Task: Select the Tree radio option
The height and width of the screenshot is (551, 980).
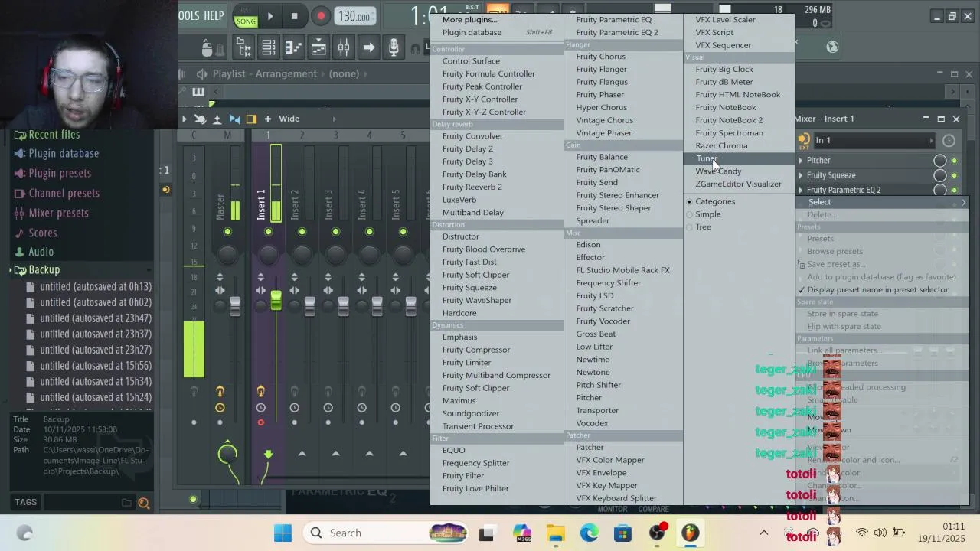Action: tap(689, 227)
